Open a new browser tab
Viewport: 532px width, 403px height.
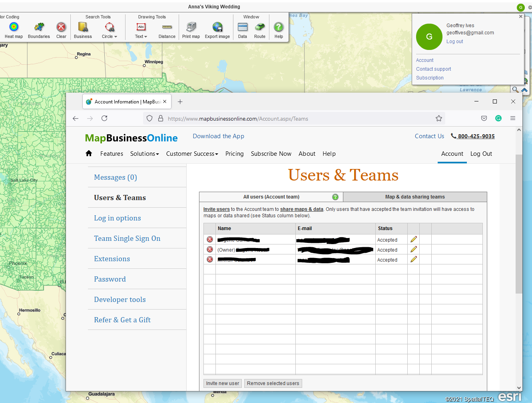click(x=180, y=102)
